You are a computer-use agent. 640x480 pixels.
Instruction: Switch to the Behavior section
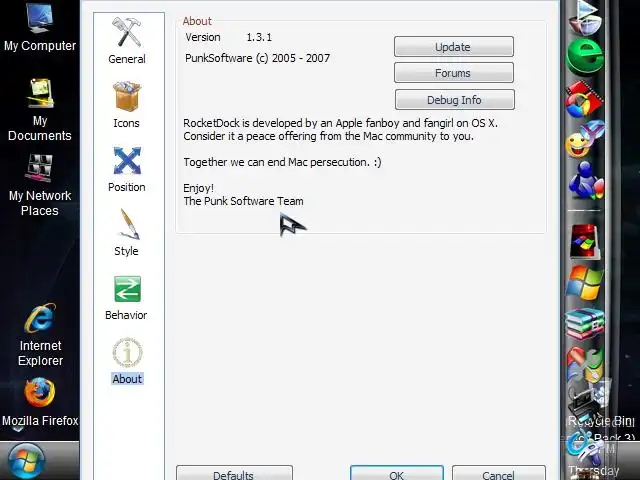click(127, 298)
